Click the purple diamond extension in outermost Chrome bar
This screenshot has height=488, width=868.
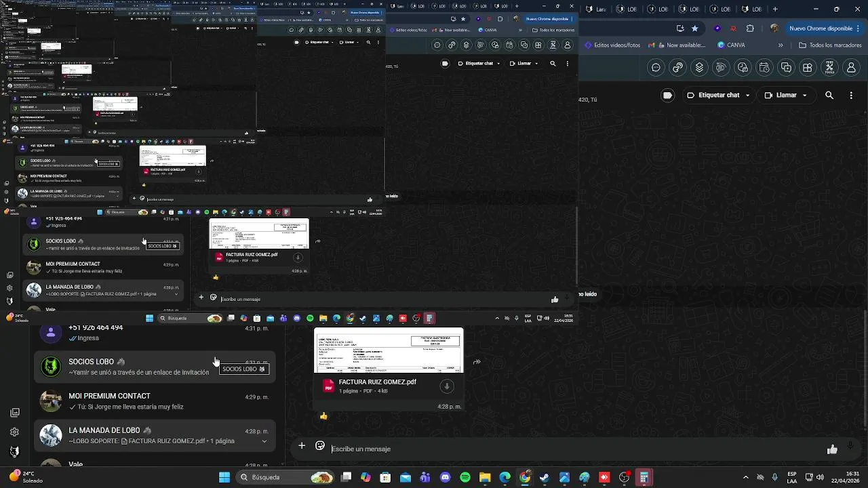pos(717,28)
